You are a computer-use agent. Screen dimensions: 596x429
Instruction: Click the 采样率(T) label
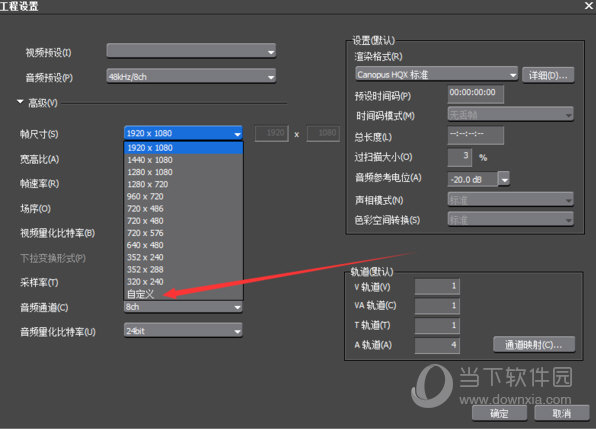39,282
